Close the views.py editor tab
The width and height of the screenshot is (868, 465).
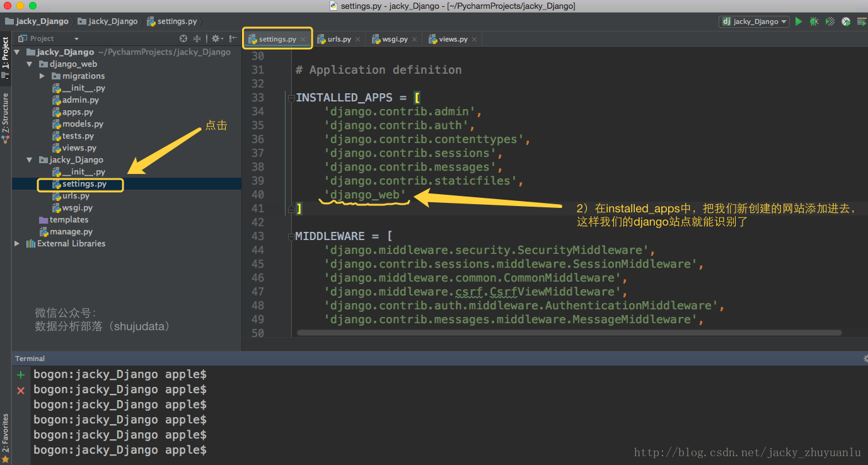pos(474,39)
